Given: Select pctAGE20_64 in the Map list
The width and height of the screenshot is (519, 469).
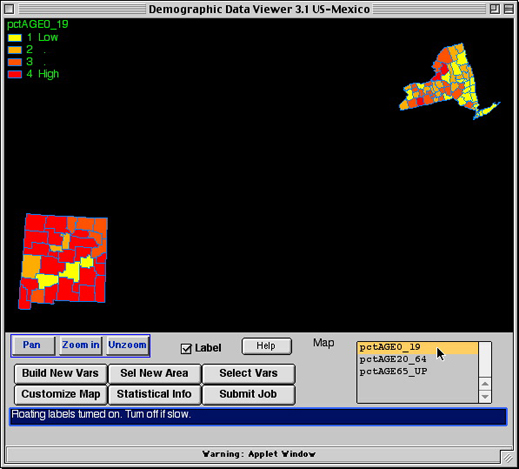Looking at the screenshot, I should (418, 359).
